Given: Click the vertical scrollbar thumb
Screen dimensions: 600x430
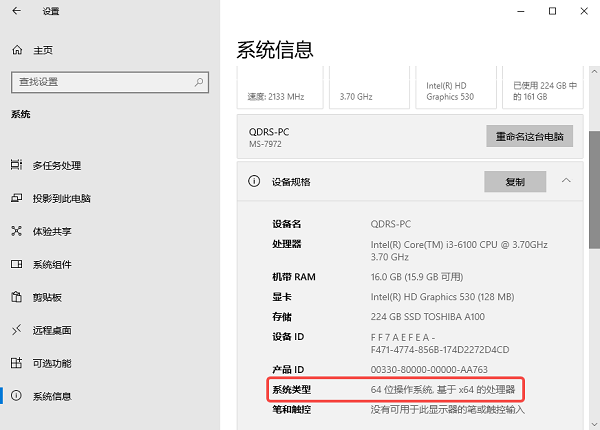Looking at the screenshot, I should click(x=594, y=190).
